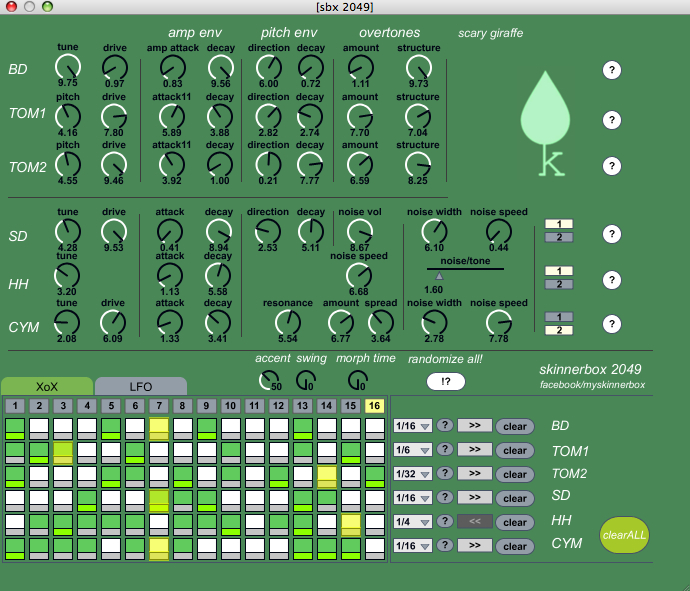
Task: Click the BD tune knob
Action: pos(68,67)
